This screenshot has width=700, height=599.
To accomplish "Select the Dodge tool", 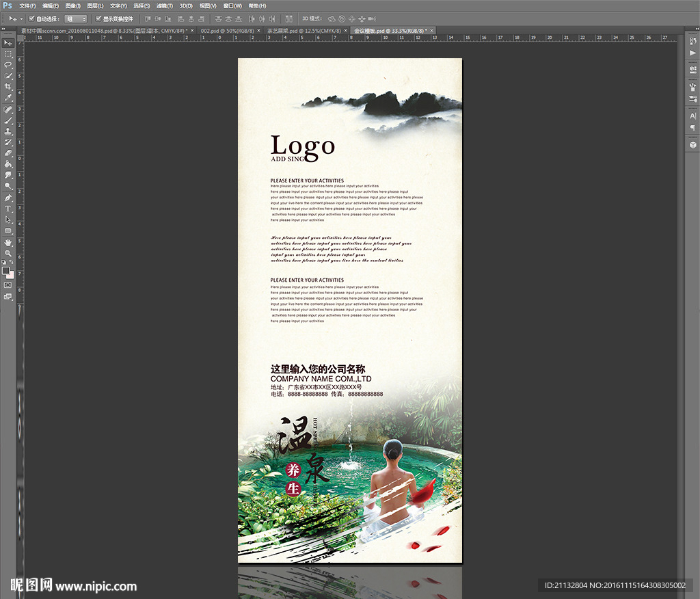I will tap(8, 186).
